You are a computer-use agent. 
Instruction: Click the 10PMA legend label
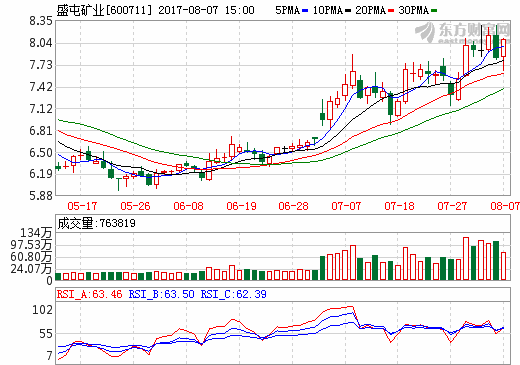click(328, 10)
